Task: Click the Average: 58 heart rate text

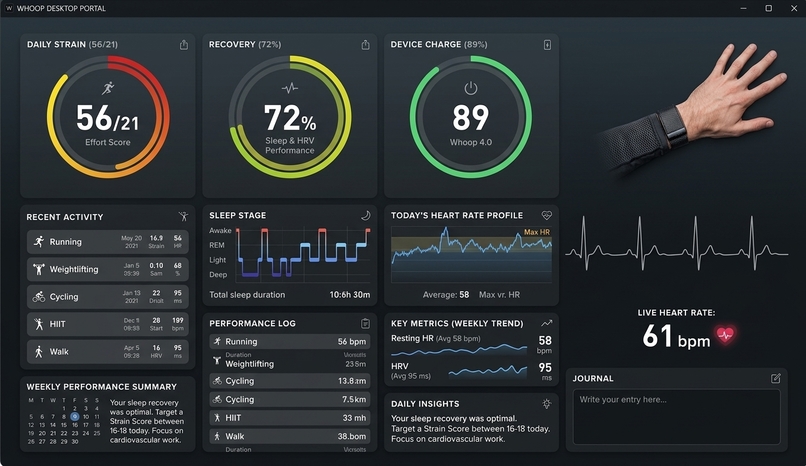Action: [x=446, y=295]
